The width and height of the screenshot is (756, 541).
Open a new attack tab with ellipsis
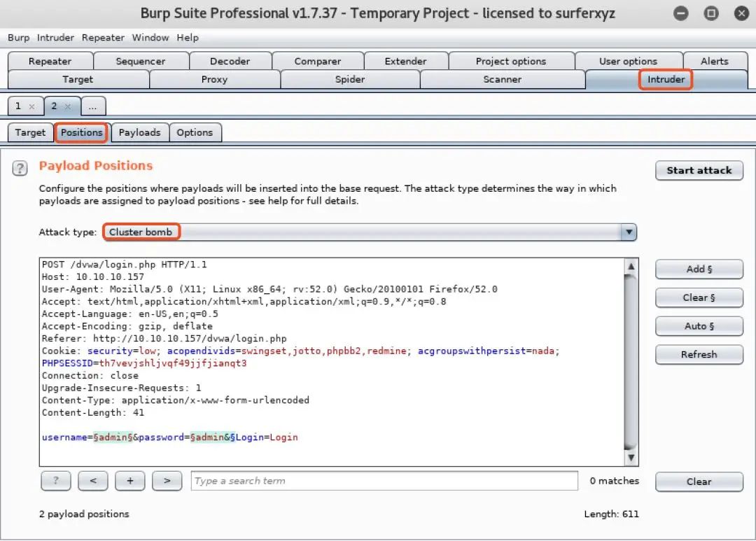(92, 106)
